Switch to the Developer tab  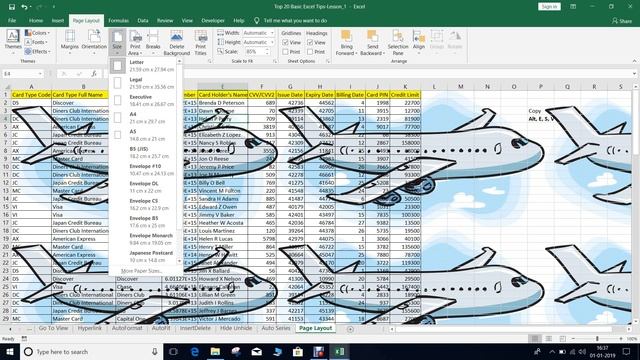(213, 20)
